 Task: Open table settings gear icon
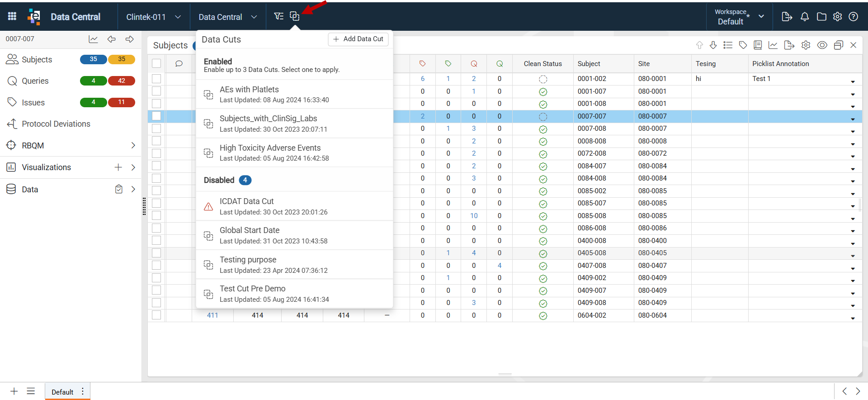coord(806,45)
